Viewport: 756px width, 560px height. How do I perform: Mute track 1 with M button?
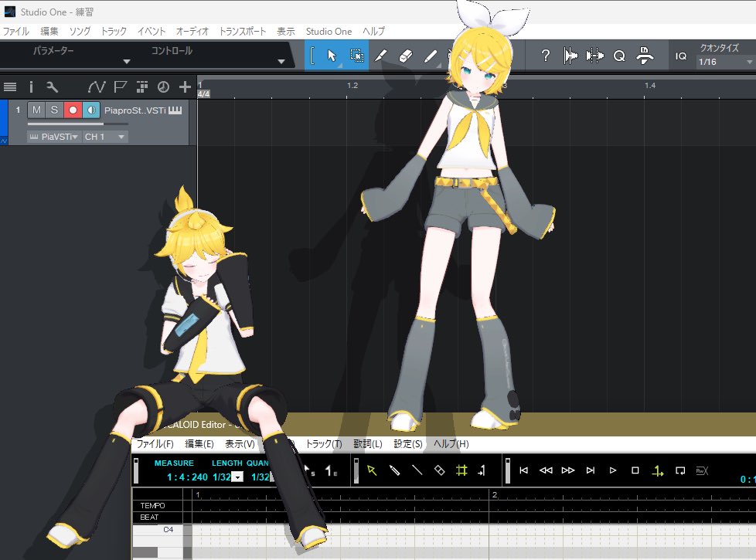[36, 110]
